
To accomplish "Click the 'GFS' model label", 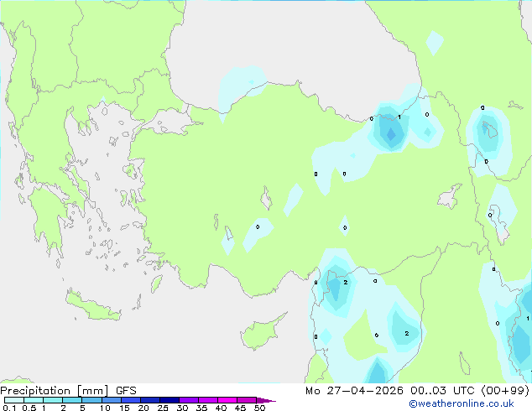I will click(126, 391).
